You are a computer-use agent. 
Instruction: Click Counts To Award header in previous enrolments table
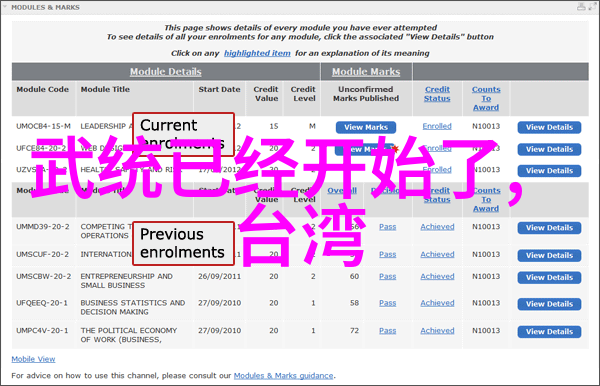(x=486, y=199)
